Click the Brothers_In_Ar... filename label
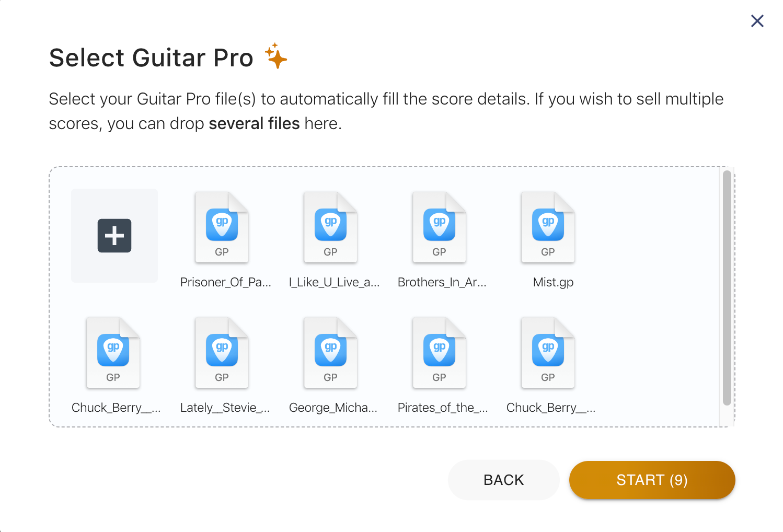 click(x=442, y=282)
